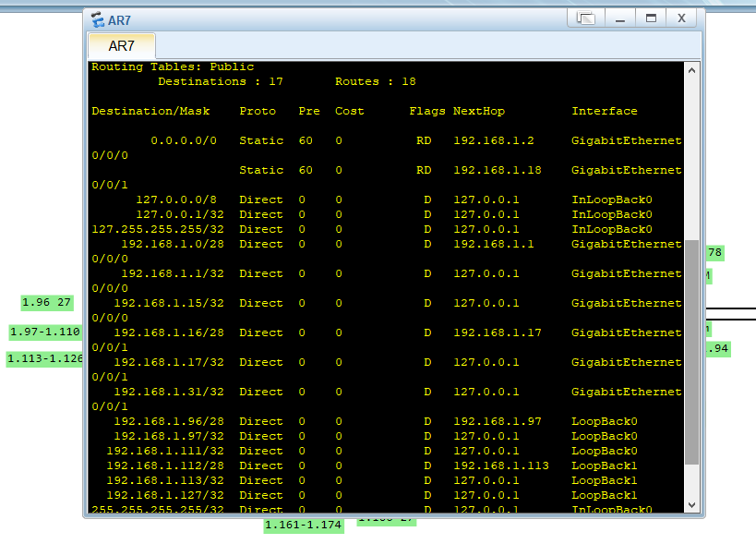Minimize the AR7 terminal window
The height and width of the screenshot is (544, 756).
(620, 18)
